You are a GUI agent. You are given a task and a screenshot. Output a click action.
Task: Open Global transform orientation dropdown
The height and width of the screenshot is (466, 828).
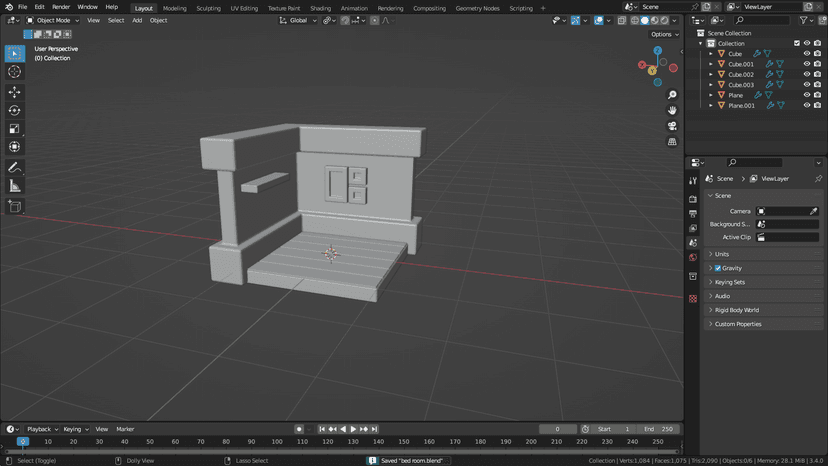[x=298, y=21]
